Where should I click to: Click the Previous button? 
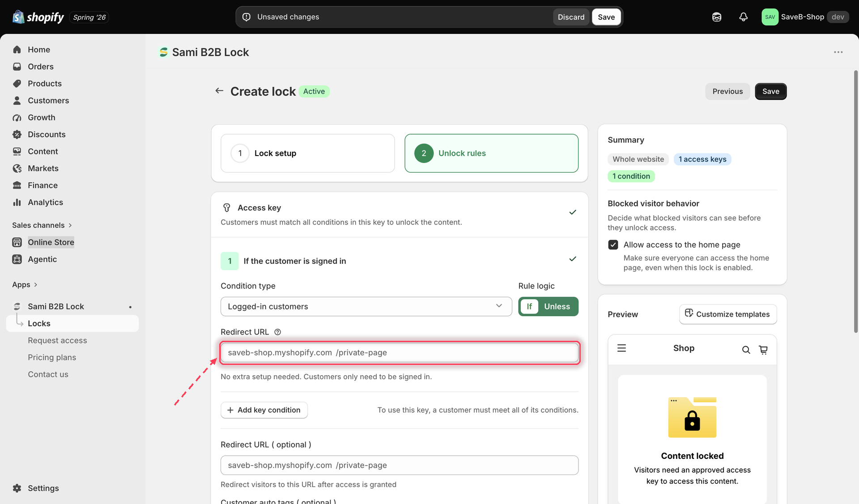727,91
